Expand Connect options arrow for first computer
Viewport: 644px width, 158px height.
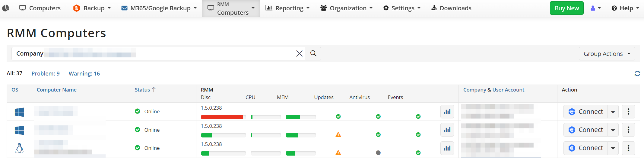[x=613, y=112]
